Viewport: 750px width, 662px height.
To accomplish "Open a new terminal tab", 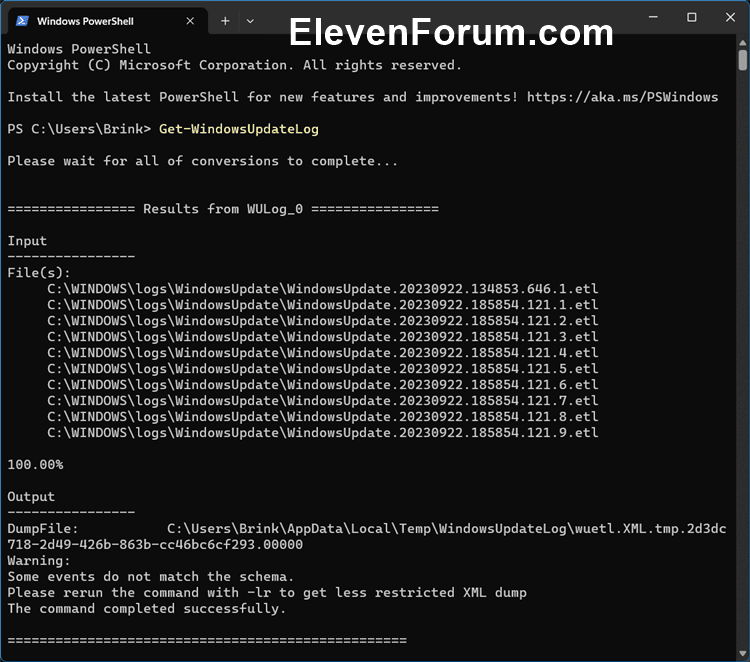I will click(x=225, y=21).
